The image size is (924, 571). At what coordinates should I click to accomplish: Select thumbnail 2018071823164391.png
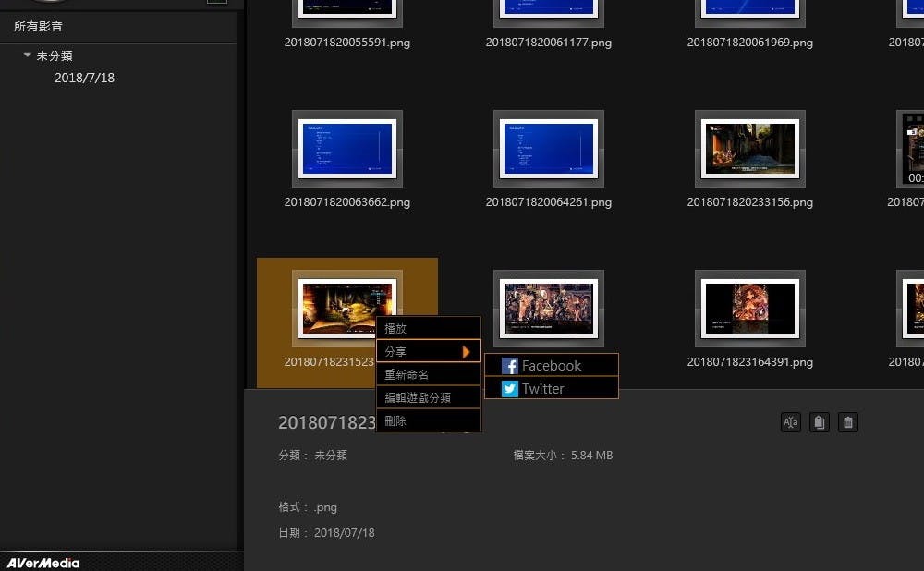[749, 309]
